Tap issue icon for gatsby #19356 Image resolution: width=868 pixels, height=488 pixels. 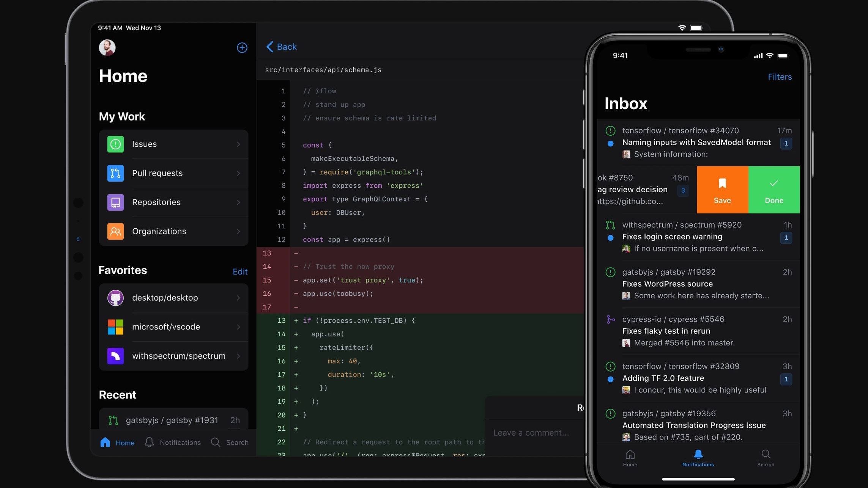(x=610, y=414)
